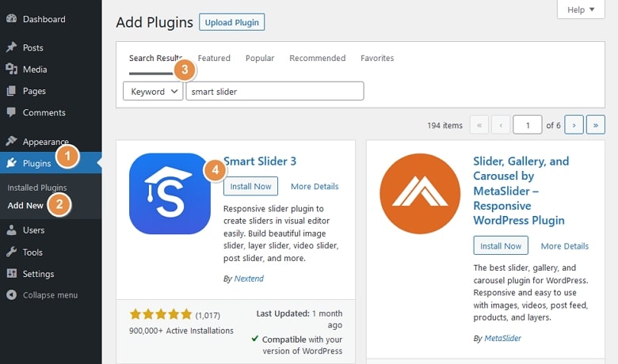The image size is (618, 364).
Task: Click the Posts pushpin icon
Action: (x=11, y=47)
